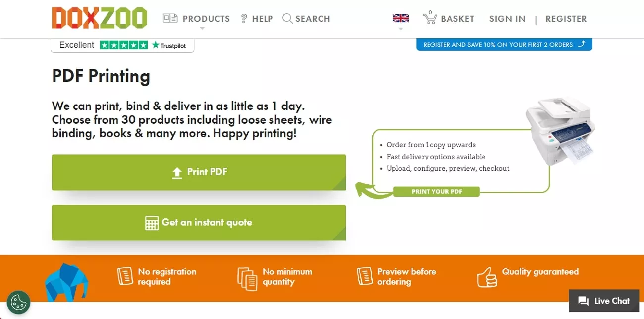This screenshot has height=319, width=644.
Task: Click register and save 10% banner
Action: pyautogui.click(x=504, y=45)
